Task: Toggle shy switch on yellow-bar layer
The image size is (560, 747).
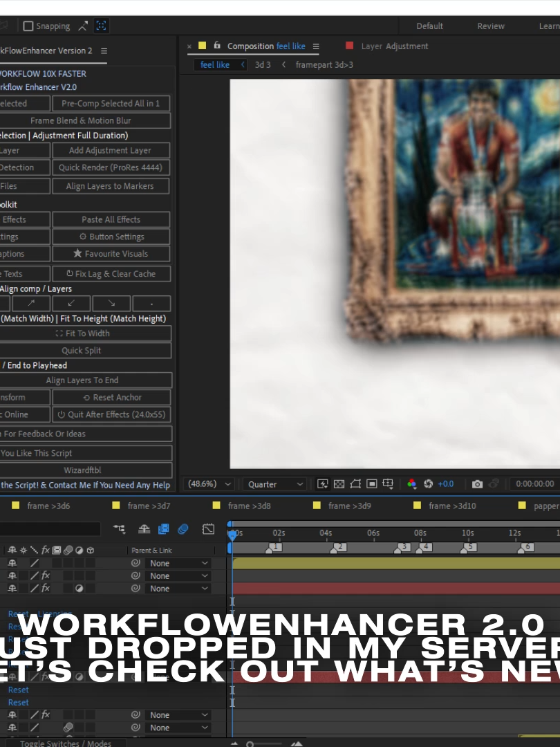Action: pyautogui.click(x=12, y=563)
